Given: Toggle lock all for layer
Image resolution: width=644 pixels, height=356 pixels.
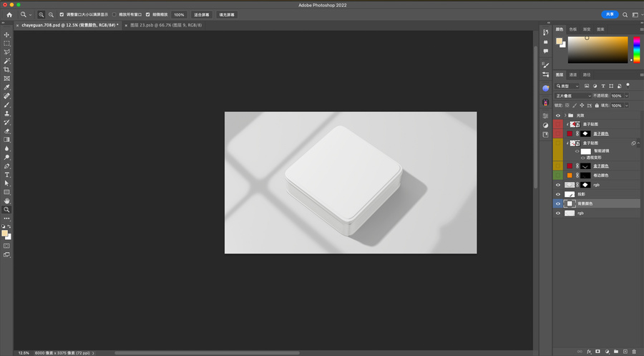Looking at the screenshot, I should 597,105.
